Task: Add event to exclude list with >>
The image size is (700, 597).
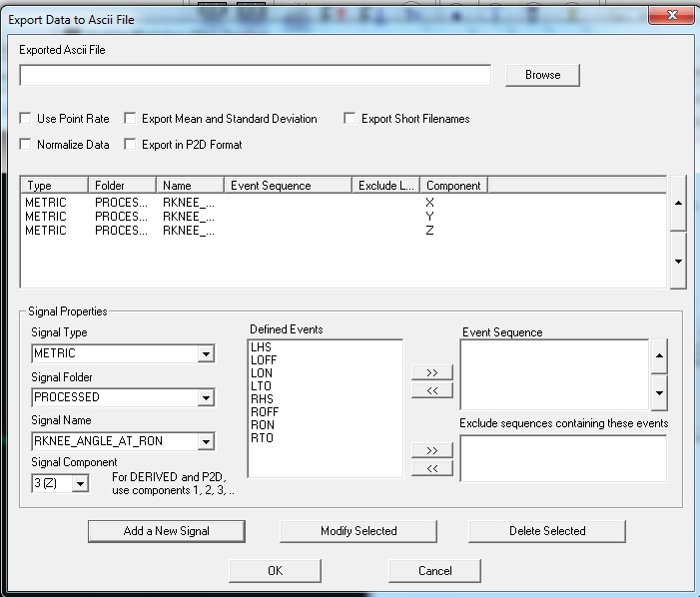Action: (431, 450)
